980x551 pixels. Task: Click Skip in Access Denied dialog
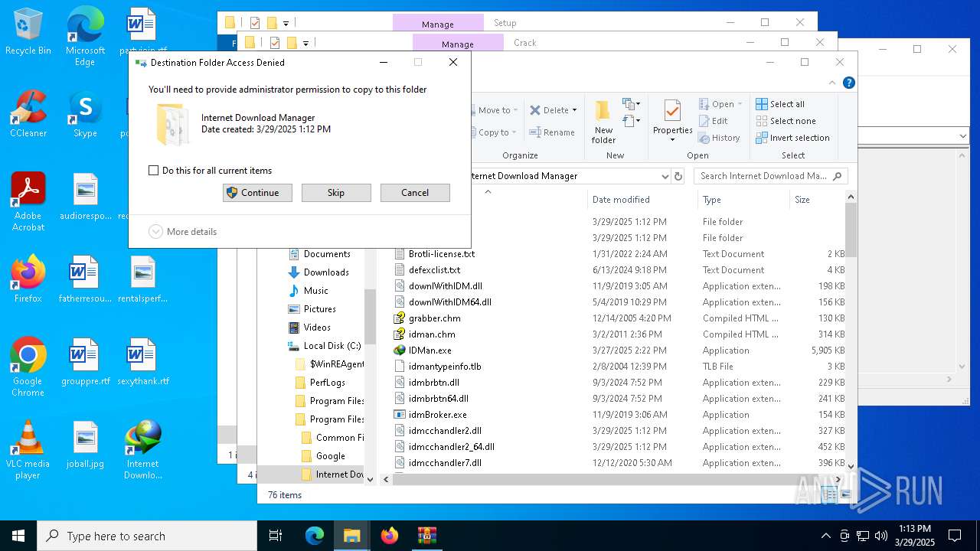(x=336, y=193)
